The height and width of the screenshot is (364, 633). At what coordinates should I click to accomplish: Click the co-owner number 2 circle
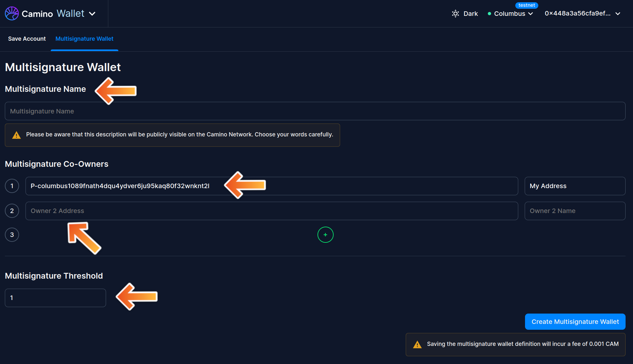pos(12,211)
